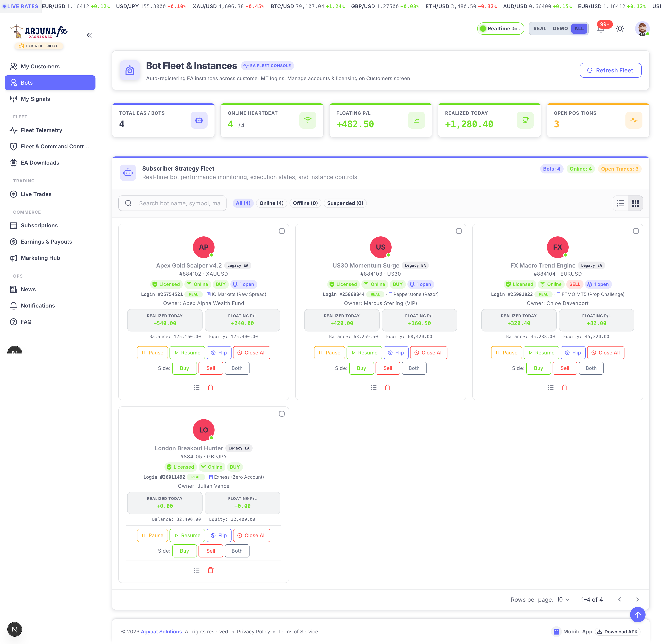Open Earnings & Payouts in sidebar
The height and width of the screenshot is (644, 661).
(x=50, y=242)
